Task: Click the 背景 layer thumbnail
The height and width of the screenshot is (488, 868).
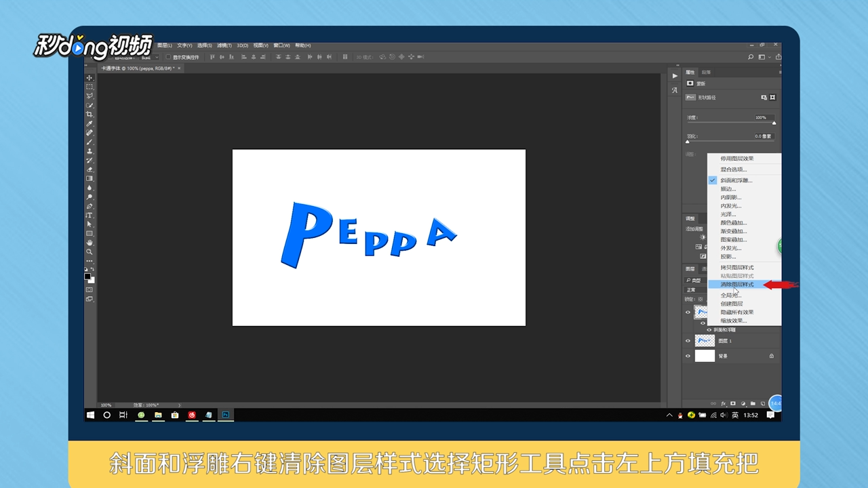Action: click(705, 356)
